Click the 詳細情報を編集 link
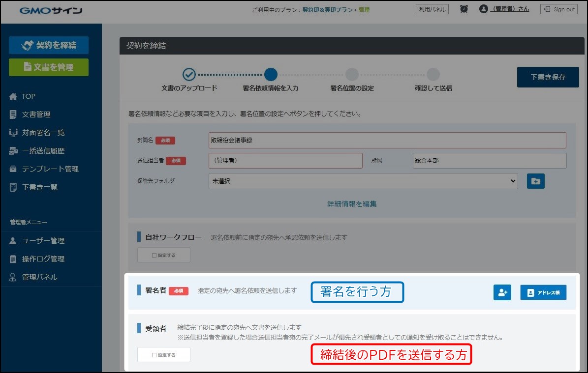588x373 pixels. coord(352,204)
